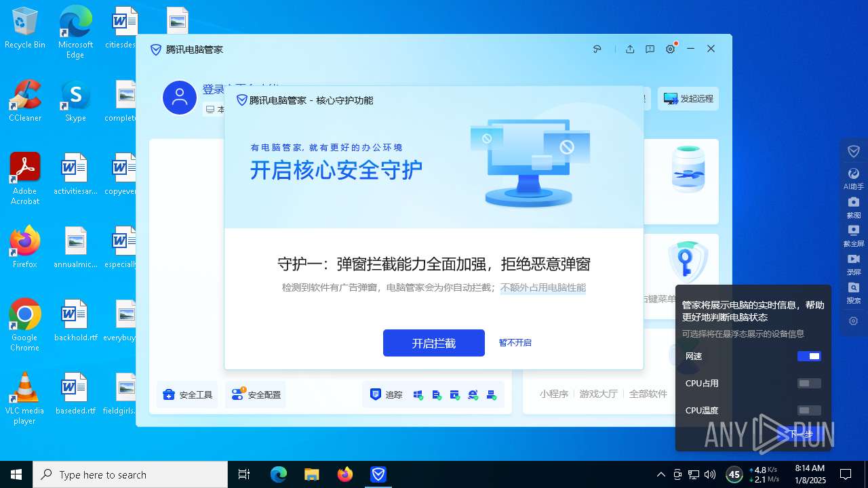Start 录屏 screen recording tool
868x488 pixels.
coord(854,264)
